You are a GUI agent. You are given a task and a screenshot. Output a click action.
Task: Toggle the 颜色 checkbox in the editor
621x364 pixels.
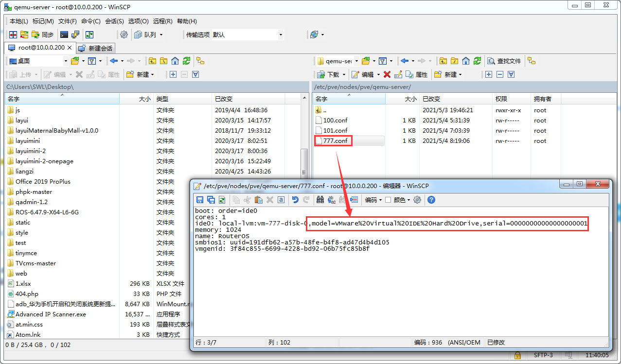(388, 200)
